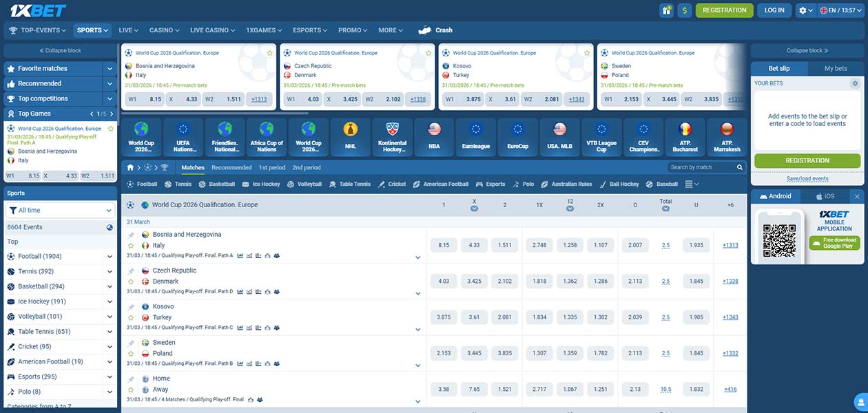
Task: Expand more markets for Sweden vs Poland
Action: pyautogui.click(x=417, y=363)
